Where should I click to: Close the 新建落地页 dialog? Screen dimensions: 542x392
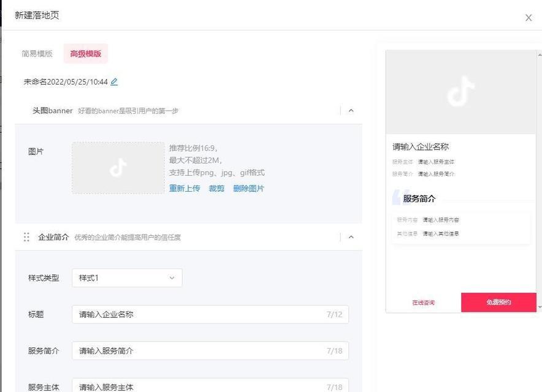(x=529, y=18)
